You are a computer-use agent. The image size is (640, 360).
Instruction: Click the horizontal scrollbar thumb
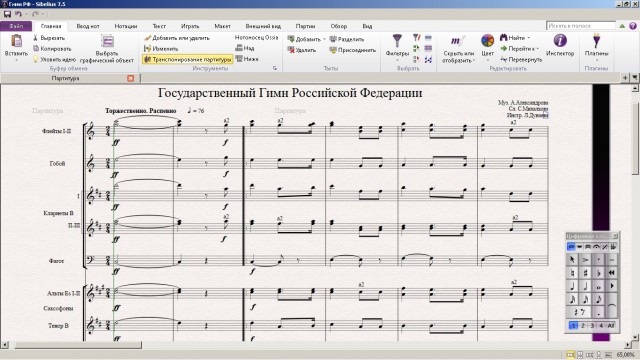[78, 345]
